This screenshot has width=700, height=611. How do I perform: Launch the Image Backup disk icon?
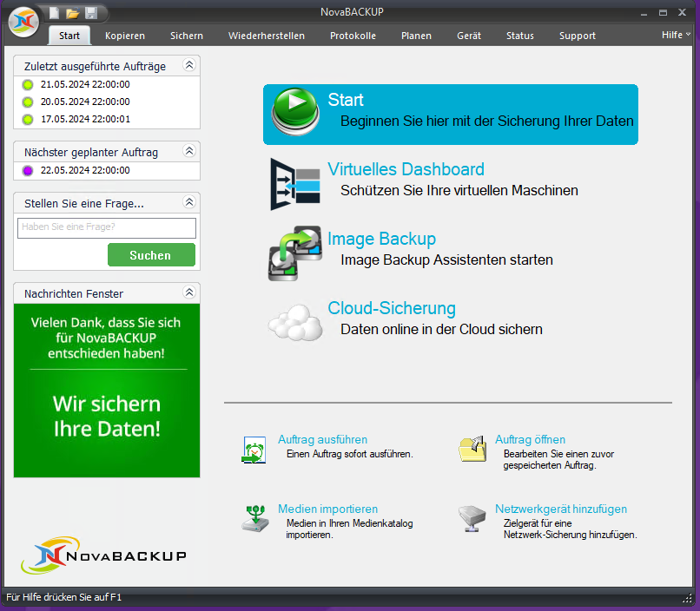(295, 253)
